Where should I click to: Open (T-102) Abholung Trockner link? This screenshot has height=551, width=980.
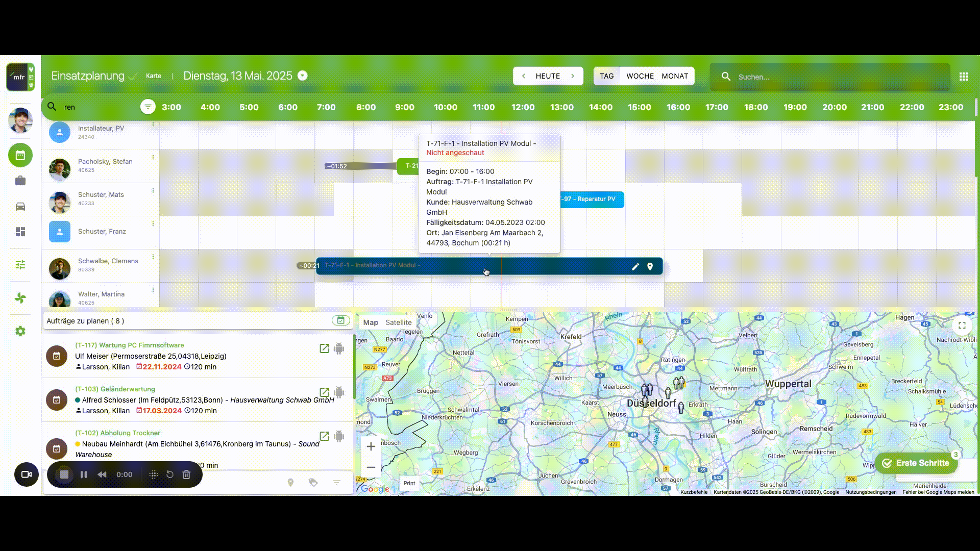pos(117,433)
